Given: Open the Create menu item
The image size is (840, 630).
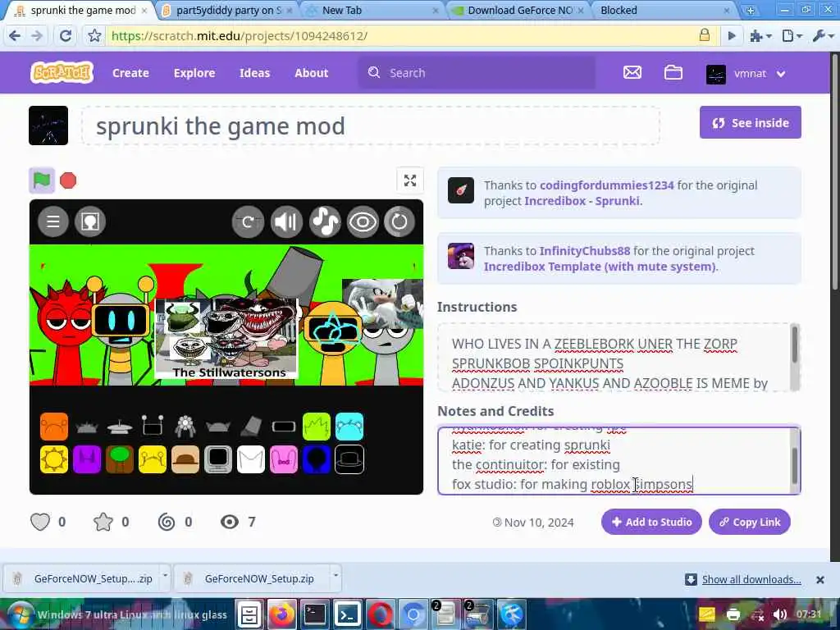Looking at the screenshot, I should pyautogui.click(x=130, y=73).
